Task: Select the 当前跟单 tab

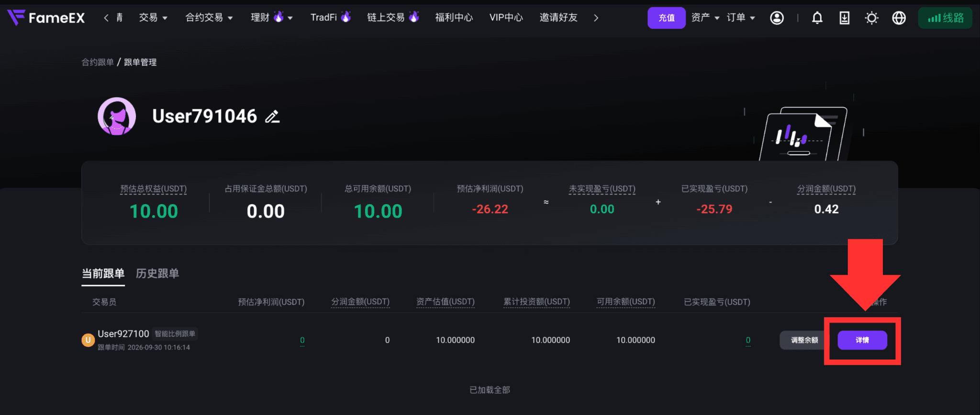Action: pyautogui.click(x=103, y=273)
